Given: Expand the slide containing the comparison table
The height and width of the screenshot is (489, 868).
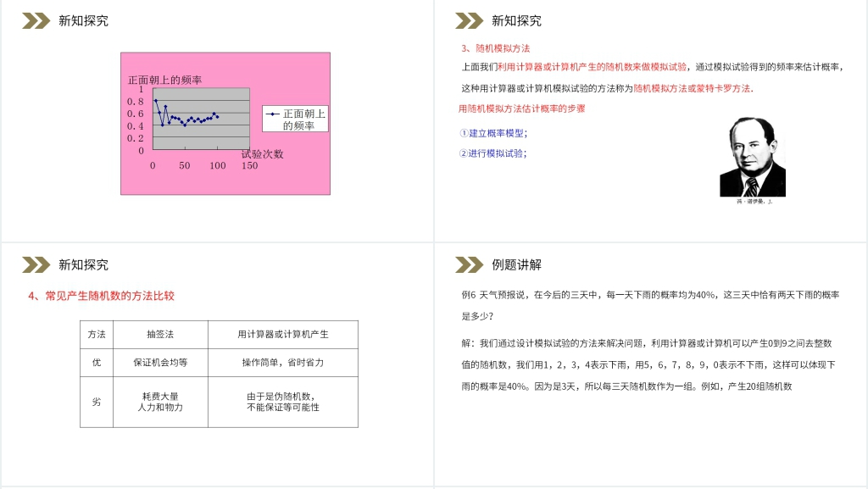Looking at the screenshot, I should click(x=217, y=367).
